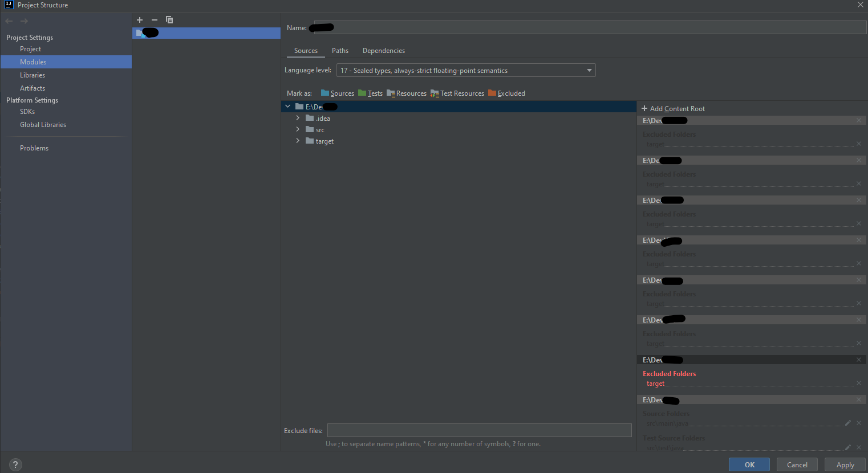
Task: Mark folder as Tests
Action: [x=371, y=93]
